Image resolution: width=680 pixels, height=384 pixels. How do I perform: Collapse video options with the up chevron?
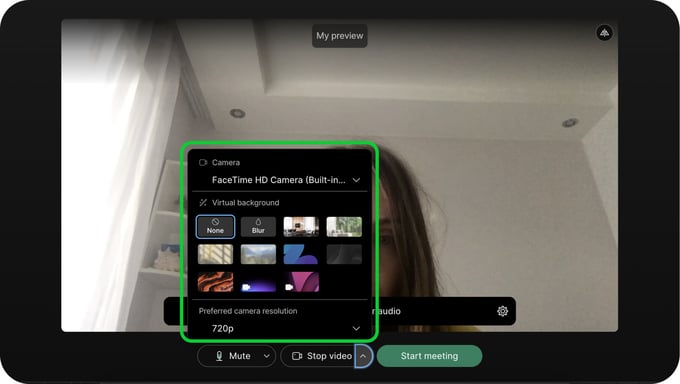click(x=363, y=356)
